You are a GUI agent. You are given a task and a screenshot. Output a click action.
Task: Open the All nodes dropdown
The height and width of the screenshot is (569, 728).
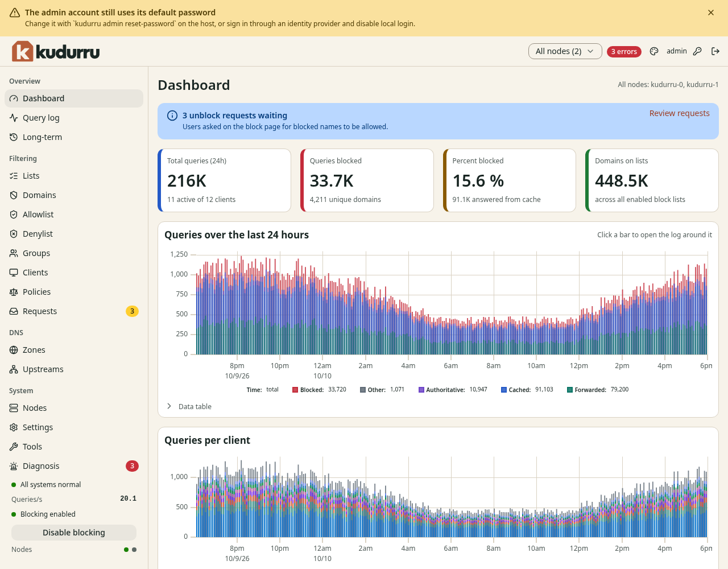point(565,51)
